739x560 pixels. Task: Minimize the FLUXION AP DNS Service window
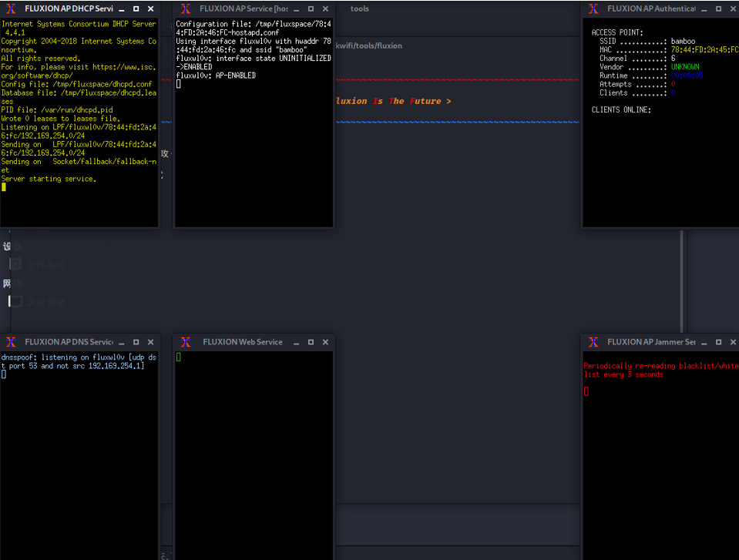tap(122, 343)
